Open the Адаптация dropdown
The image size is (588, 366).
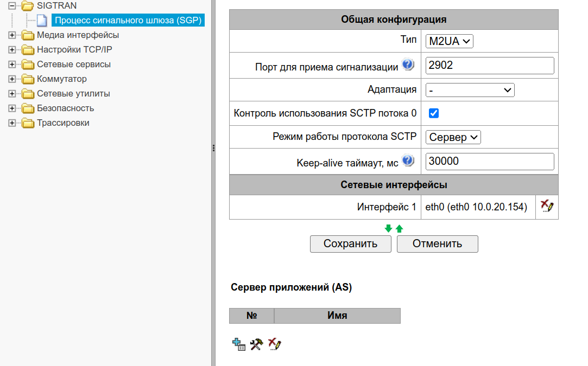point(470,89)
